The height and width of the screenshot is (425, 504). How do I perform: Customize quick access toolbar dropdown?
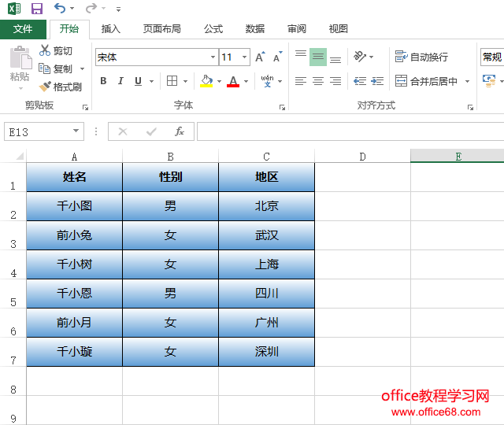pyautogui.click(x=119, y=9)
